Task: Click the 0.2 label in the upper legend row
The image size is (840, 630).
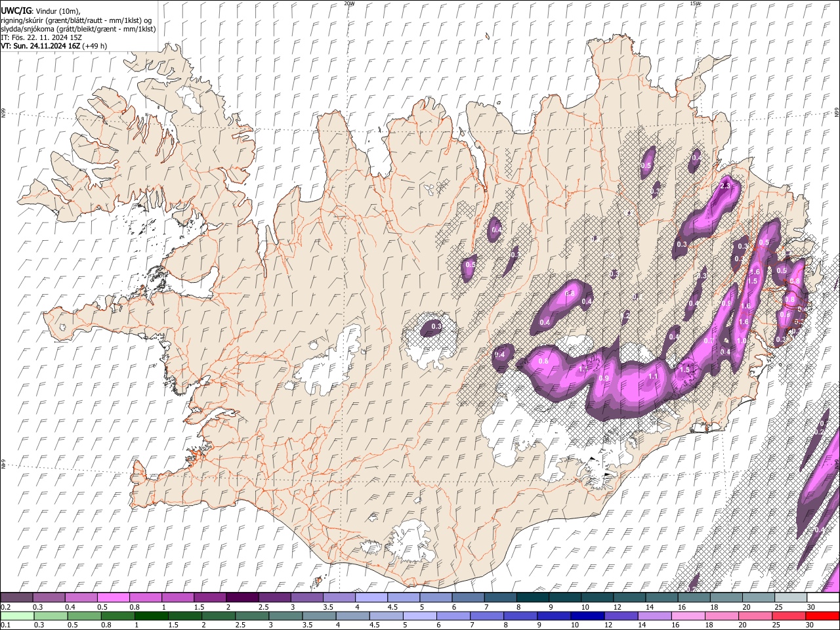Action: [x=5, y=607]
